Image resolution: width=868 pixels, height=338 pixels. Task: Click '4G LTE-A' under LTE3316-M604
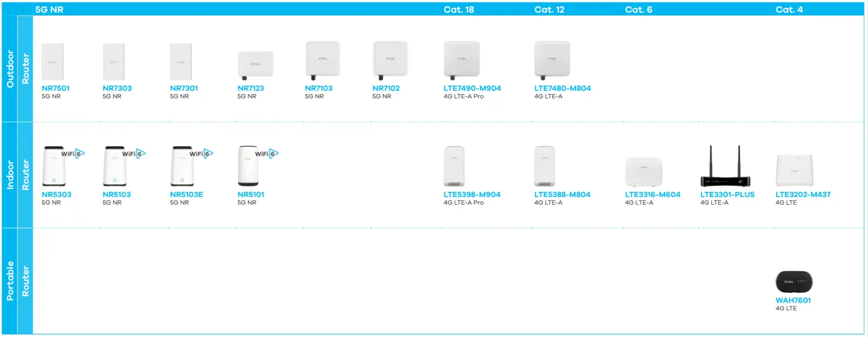coord(639,203)
